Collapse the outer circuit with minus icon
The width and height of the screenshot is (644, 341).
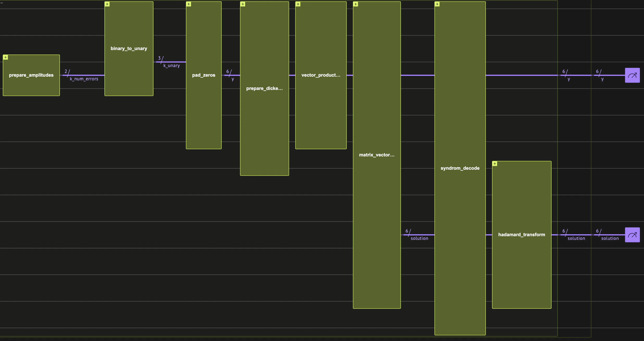[x=2, y=3]
